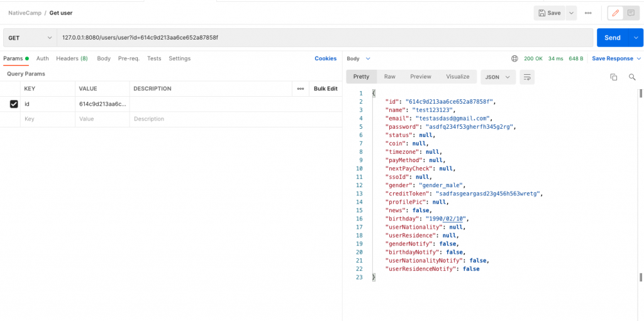Copy the response body to clipboard
This screenshot has height=321, width=644.
coord(614,77)
